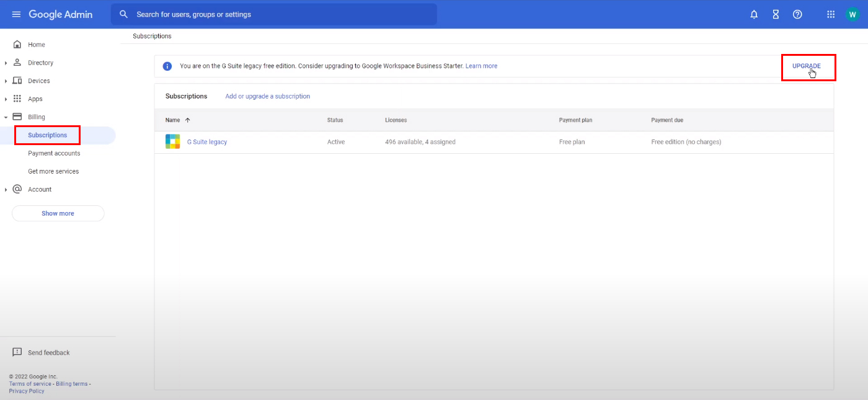Expand the Devices section

[x=6, y=81]
